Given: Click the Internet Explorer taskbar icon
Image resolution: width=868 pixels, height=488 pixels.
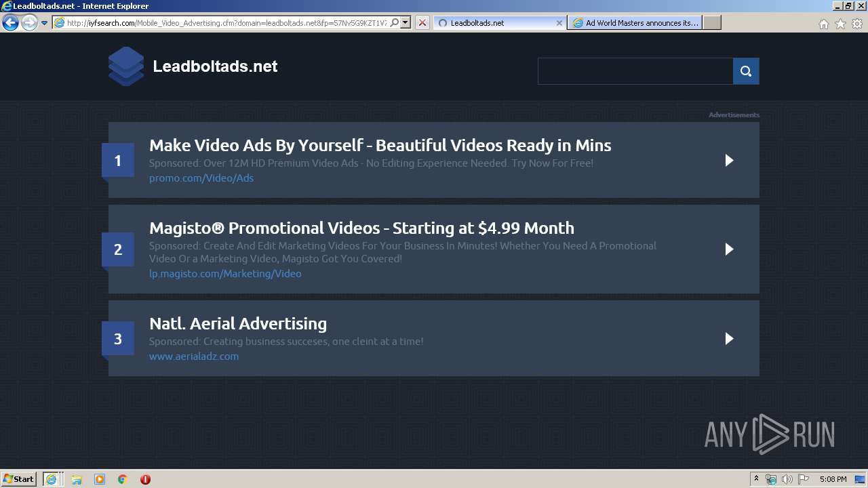Looking at the screenshot, I should coord(52,479).
